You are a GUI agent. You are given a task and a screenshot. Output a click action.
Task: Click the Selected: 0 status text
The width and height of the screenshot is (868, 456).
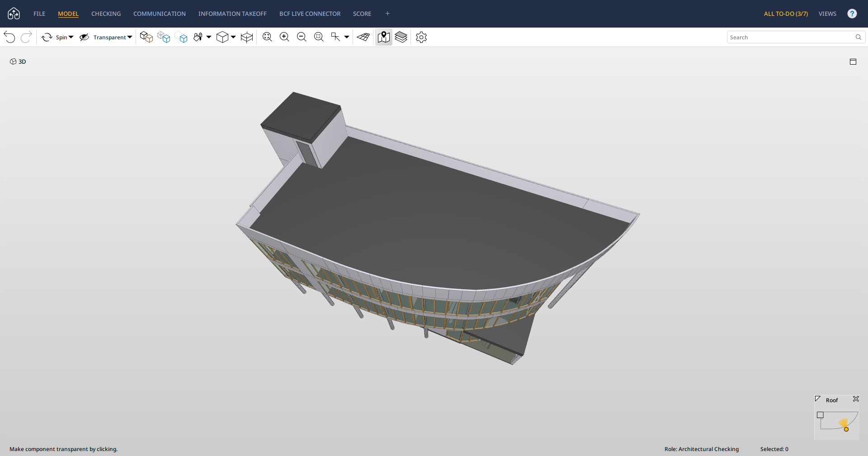(x=774, y=449)
